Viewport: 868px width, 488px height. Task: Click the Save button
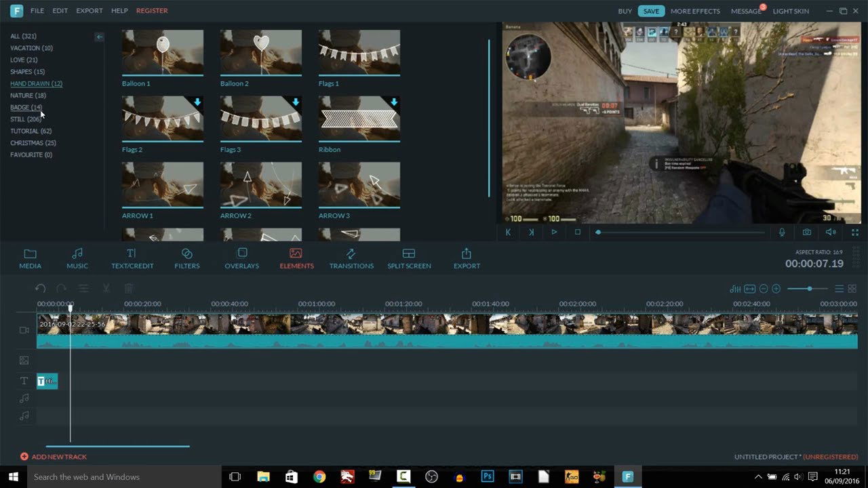651,11
